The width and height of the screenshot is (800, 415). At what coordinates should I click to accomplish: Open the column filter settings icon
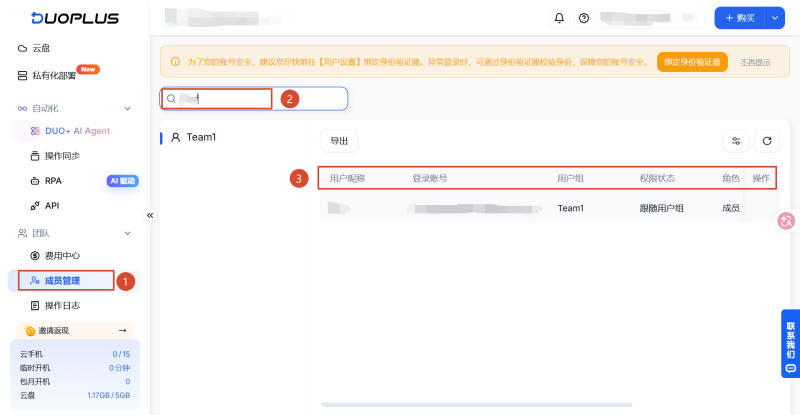click(x=736, y=141)
